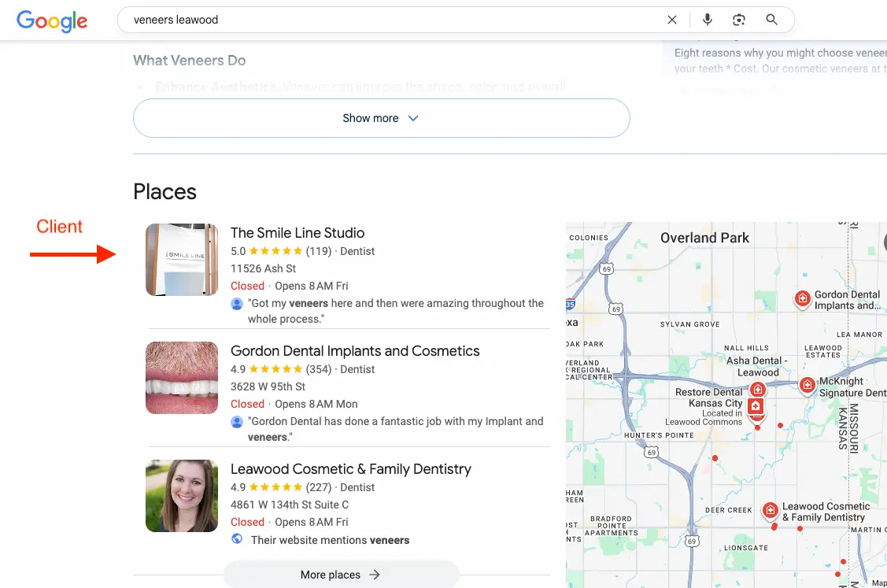Viewport: 887px width, 588px height.
Task: Open search by image camera icon
Action: [x=739, y=20]
